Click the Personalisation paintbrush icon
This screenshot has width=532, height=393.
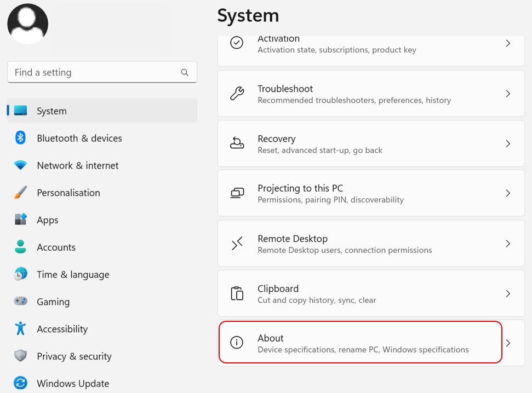(20, 192)
